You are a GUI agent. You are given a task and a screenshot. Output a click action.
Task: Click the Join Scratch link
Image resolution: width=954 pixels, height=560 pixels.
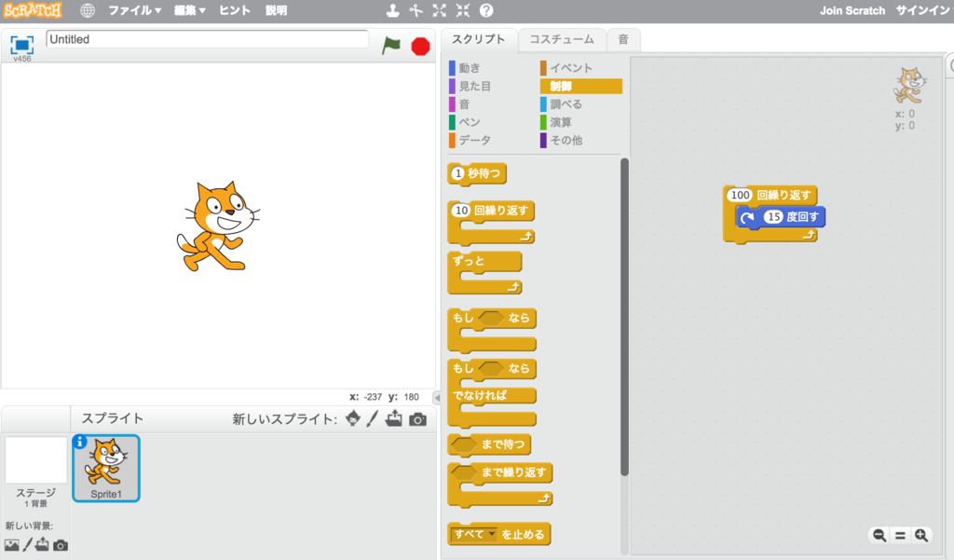pos(852,10)
